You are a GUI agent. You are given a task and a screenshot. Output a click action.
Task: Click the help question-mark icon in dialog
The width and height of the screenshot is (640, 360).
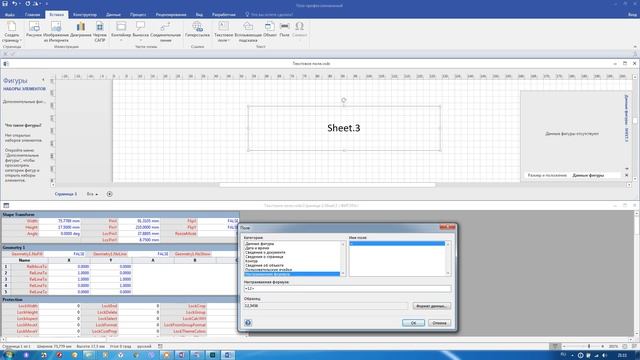point(248,323)
